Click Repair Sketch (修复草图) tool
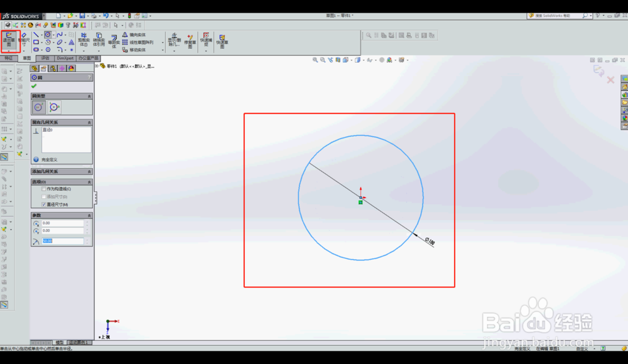628x364 pixels. click(190, 41)
